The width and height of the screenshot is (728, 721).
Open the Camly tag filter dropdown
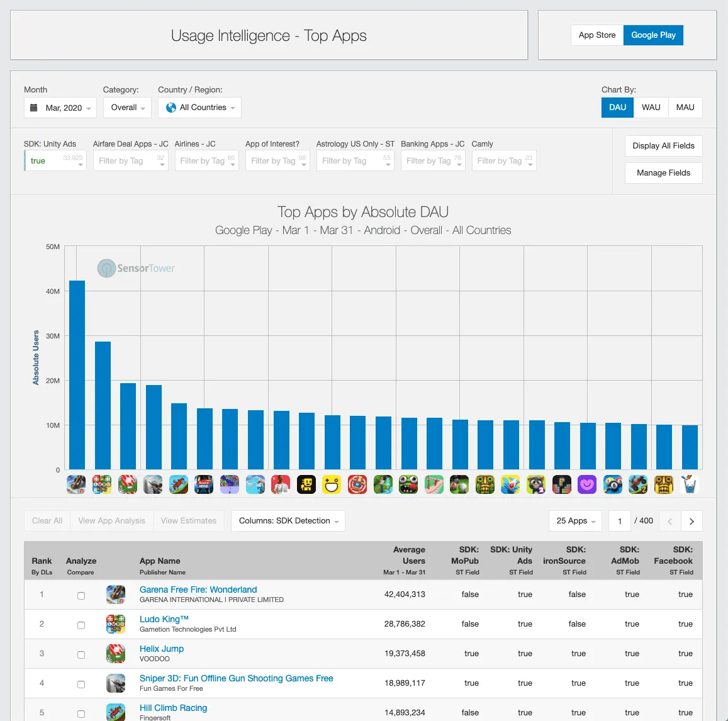coord(504,160)
